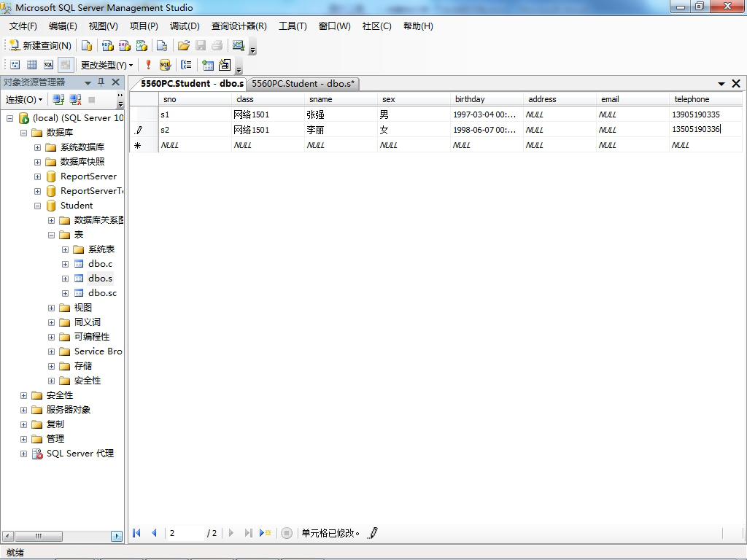747x560 pixels.
Task: Click the Analysis Services DMX Query icon
Action: [x=125, y=45]
